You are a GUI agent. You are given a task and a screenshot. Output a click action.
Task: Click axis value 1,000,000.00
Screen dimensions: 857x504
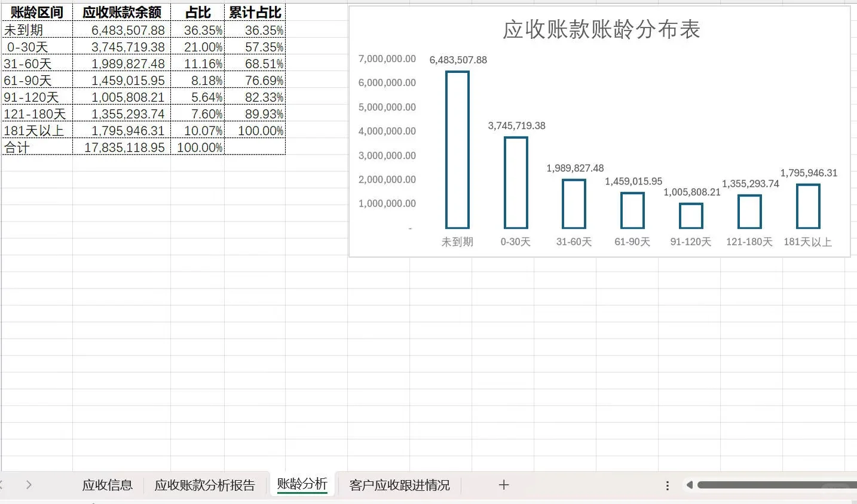387,203
